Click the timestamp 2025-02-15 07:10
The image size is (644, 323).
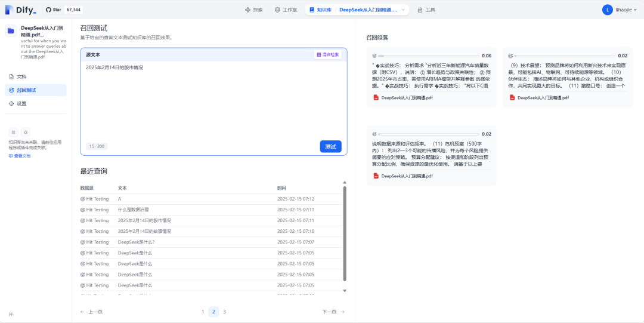296,231
